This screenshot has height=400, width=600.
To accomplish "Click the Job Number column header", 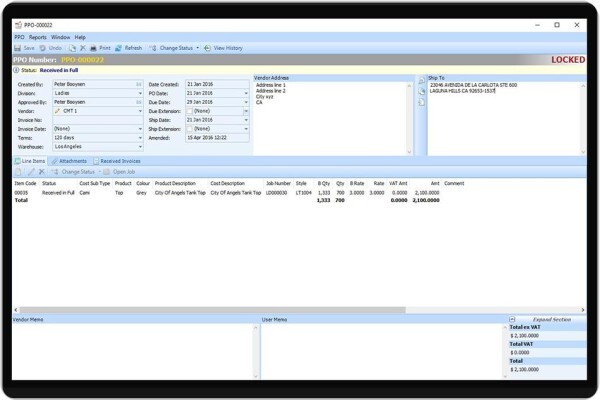I will click(x=278, y=183).
